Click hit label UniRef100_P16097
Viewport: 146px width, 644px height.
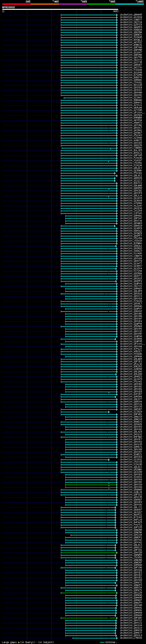point(131,161)
